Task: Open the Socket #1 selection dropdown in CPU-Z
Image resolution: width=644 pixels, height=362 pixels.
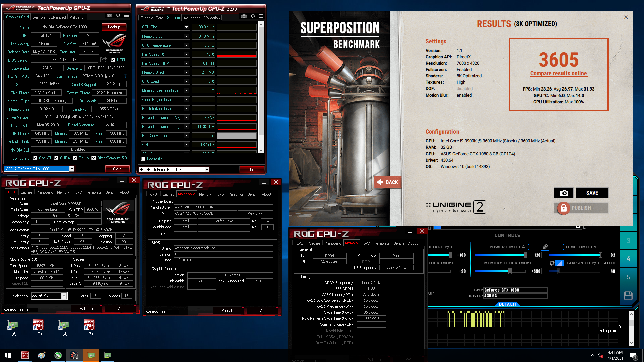Action: point(64,296)
